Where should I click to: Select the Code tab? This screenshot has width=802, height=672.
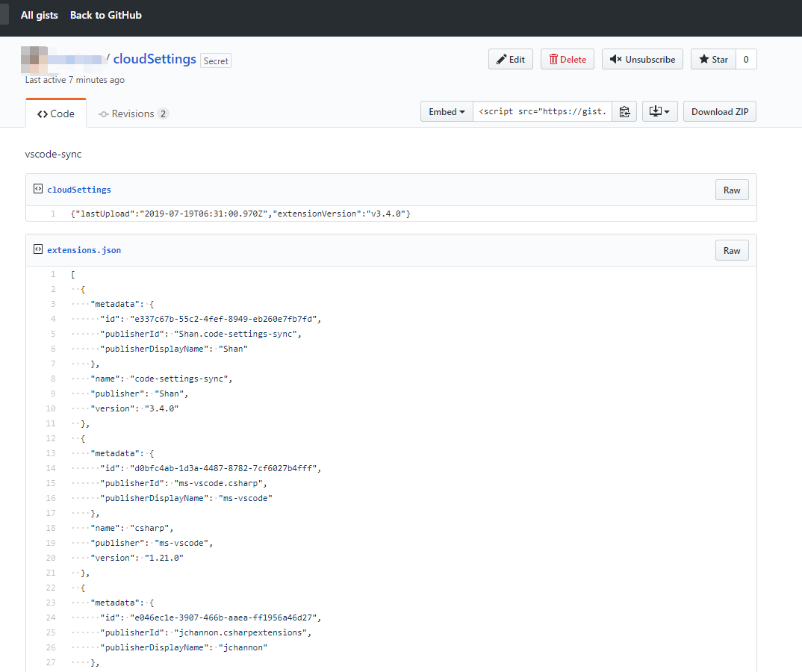[56, 114]
